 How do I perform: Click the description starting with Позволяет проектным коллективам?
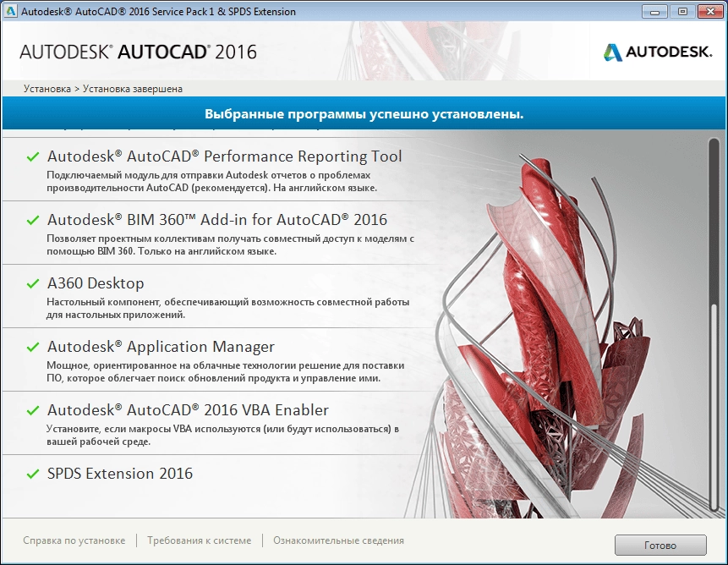230,245
